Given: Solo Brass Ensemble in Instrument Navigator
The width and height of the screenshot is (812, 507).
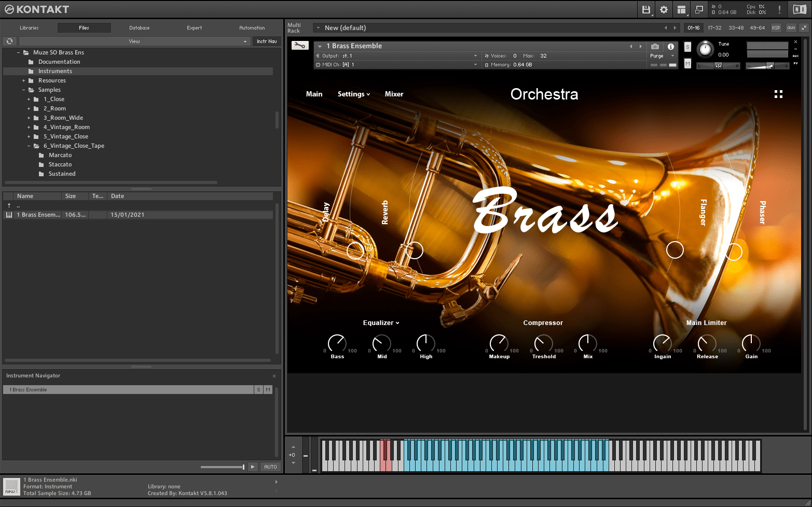Looking at the screenshot, I should 258,389.
